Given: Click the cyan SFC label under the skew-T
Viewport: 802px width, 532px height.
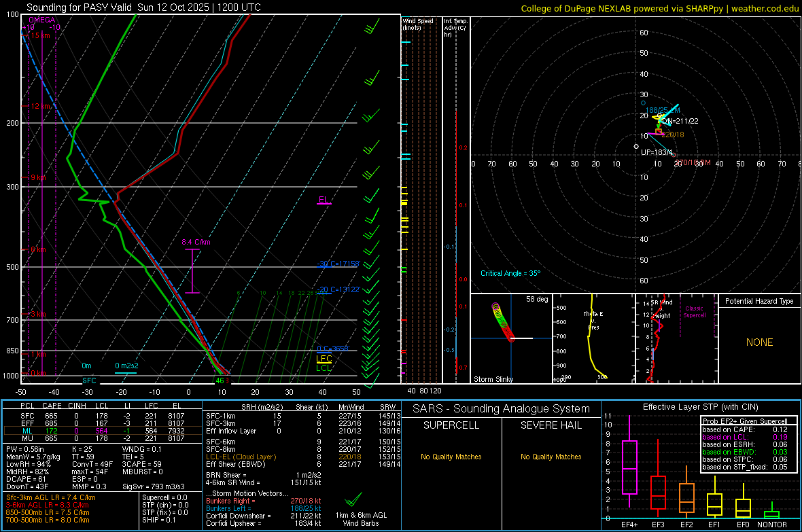Looking at the screenshot, I should click(89, 380).
